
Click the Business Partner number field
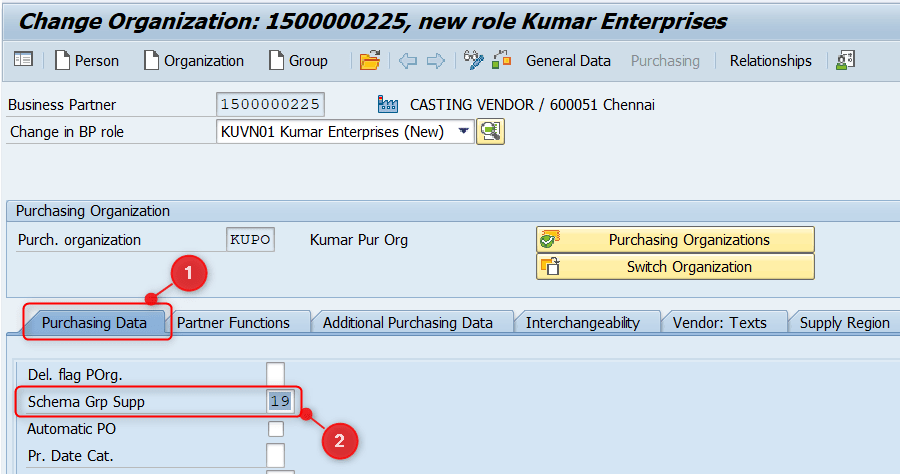click(270, 104)
